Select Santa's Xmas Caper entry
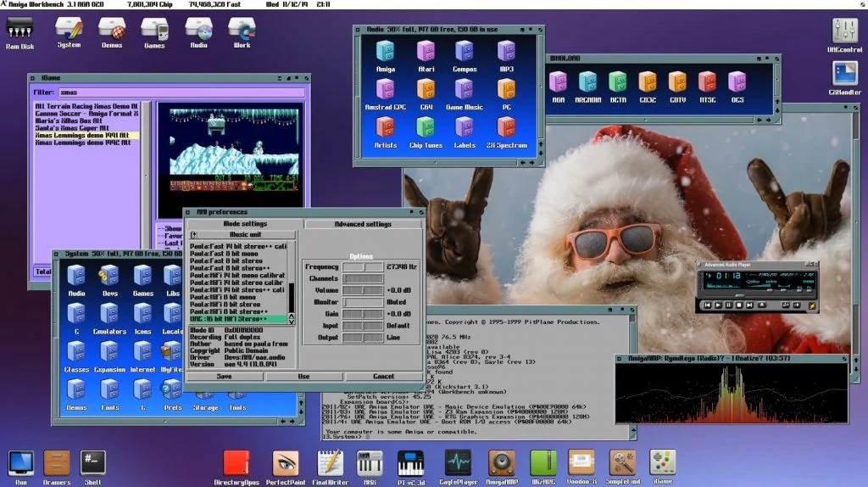 [x=86, y=128]
